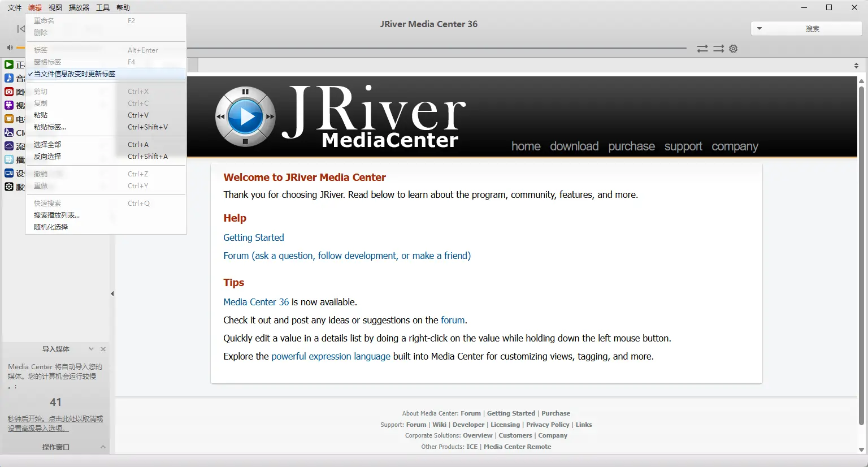Expand the 操作窗口 panel chevron
Viewport: 868px width, 467px height.
[x=103, y=447]
